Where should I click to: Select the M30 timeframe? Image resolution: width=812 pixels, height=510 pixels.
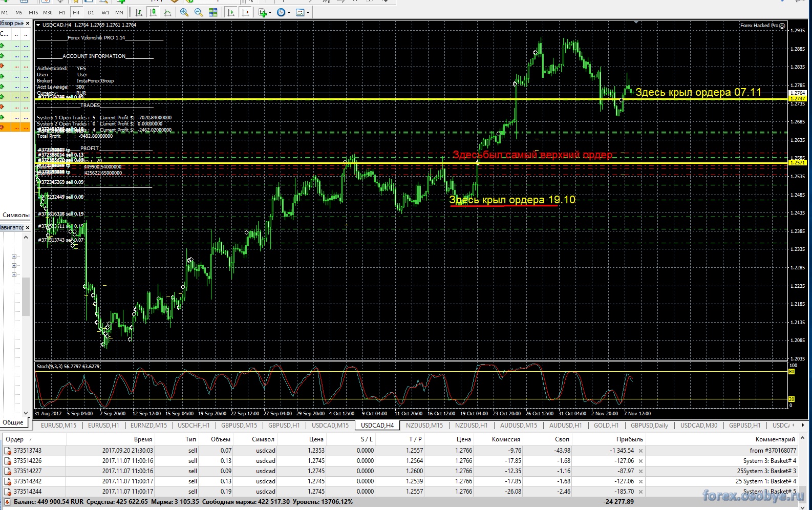(48, 12)
